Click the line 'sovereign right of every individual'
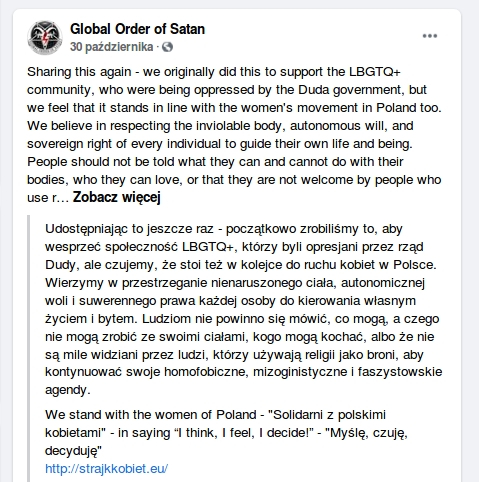Screen dimensions: 479x482 220,144
